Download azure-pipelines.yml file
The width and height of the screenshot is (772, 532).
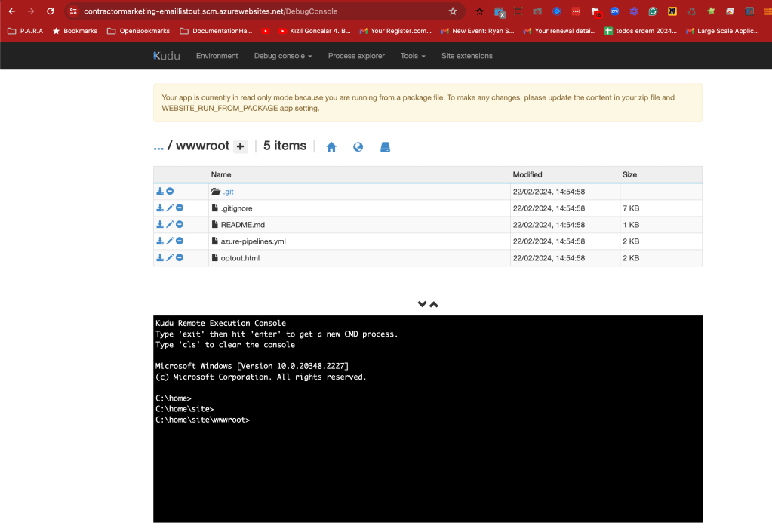click(x=160, y=241)
